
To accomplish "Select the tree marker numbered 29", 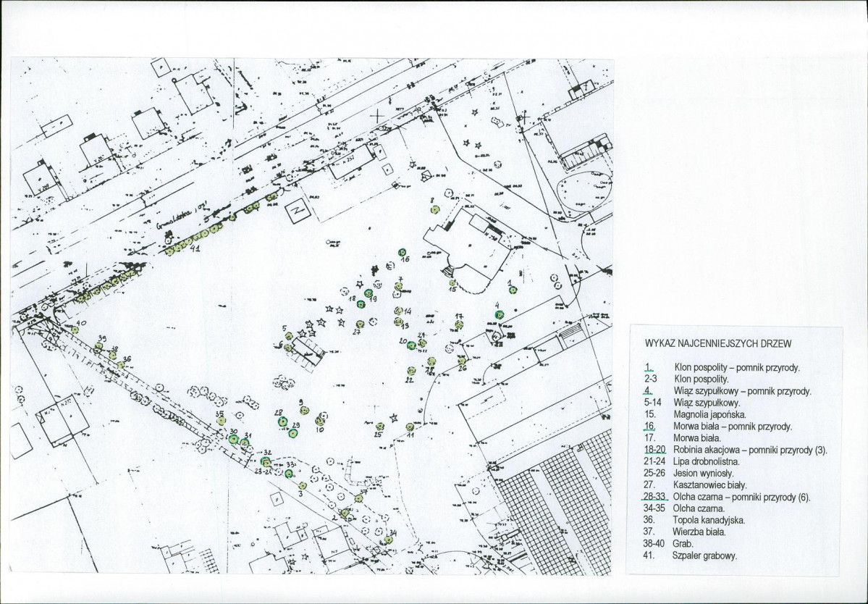I will 293,433.
